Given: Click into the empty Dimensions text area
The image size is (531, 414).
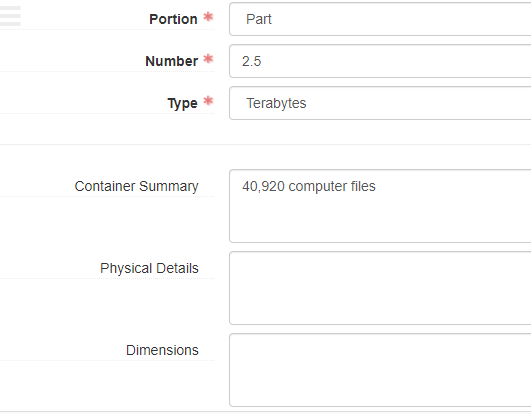Looking at the screenshot, I should tap(380, 370).
